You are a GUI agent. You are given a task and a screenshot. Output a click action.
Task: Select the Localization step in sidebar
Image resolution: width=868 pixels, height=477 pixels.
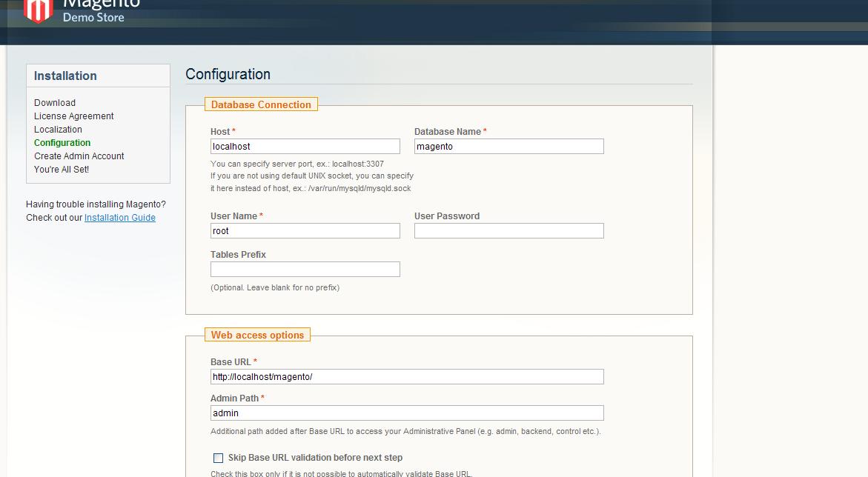point(58,130)
